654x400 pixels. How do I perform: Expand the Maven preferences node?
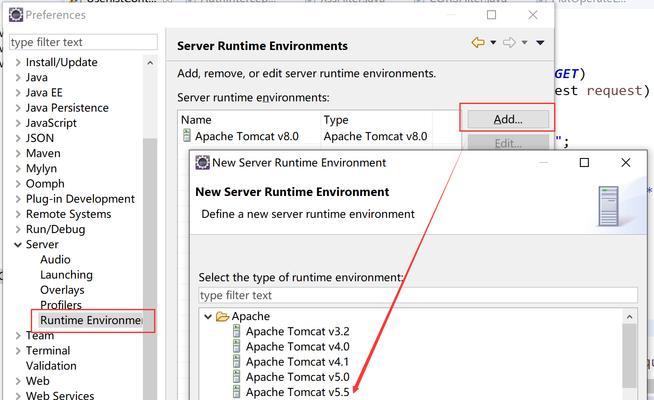(x=18, y=153)
